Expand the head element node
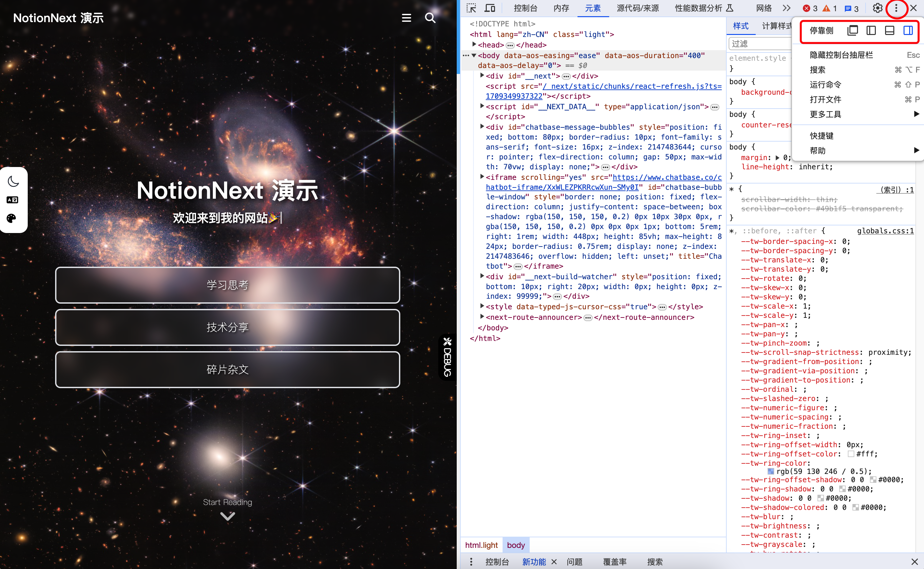Screen dimensions: 924x569 click(x=475, y=45)
